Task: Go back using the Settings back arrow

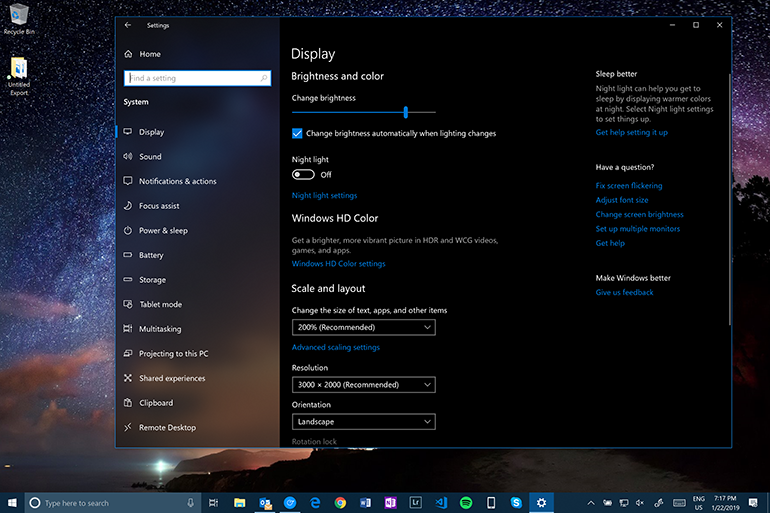Action: [128, 25]
